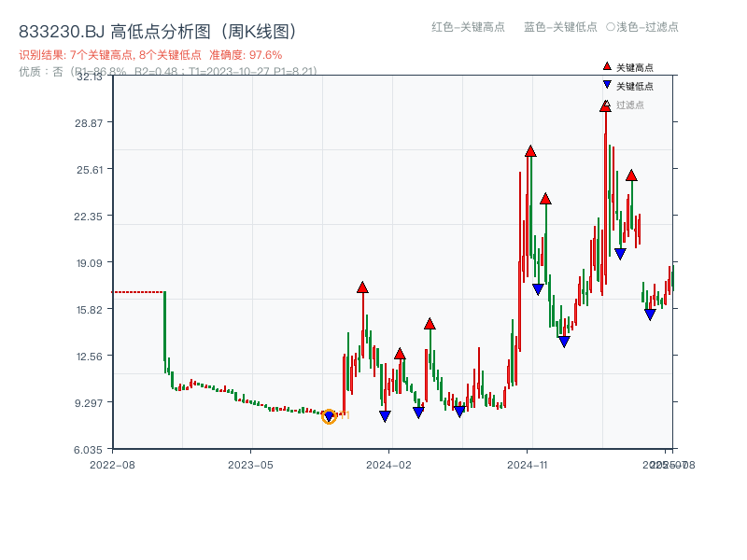This screenshot has width=747, height=560.
Task: Select the 周K线图 label in the header
Action: click(254, 29)
